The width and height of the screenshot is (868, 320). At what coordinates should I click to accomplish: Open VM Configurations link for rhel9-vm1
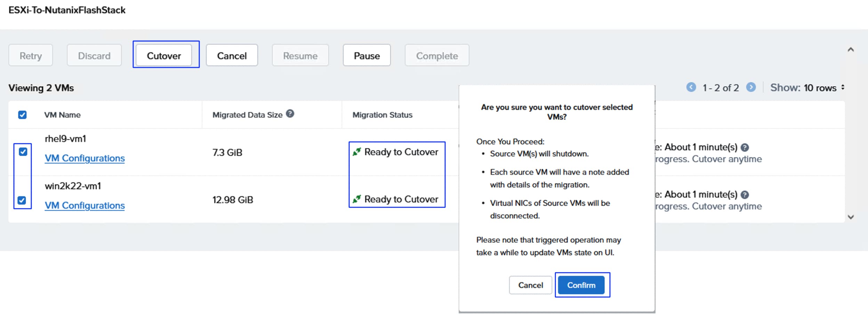85,158
